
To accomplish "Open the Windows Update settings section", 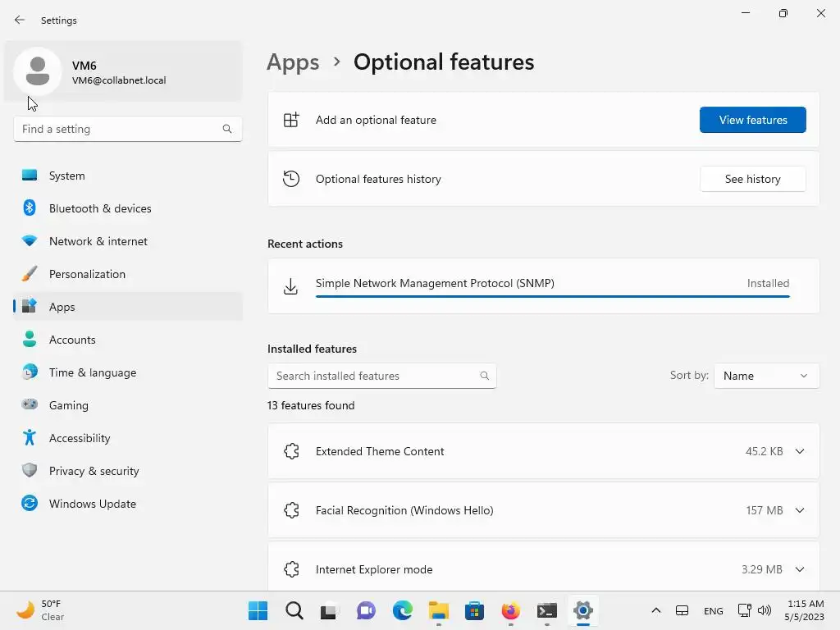I will click(x=93, y=504).
